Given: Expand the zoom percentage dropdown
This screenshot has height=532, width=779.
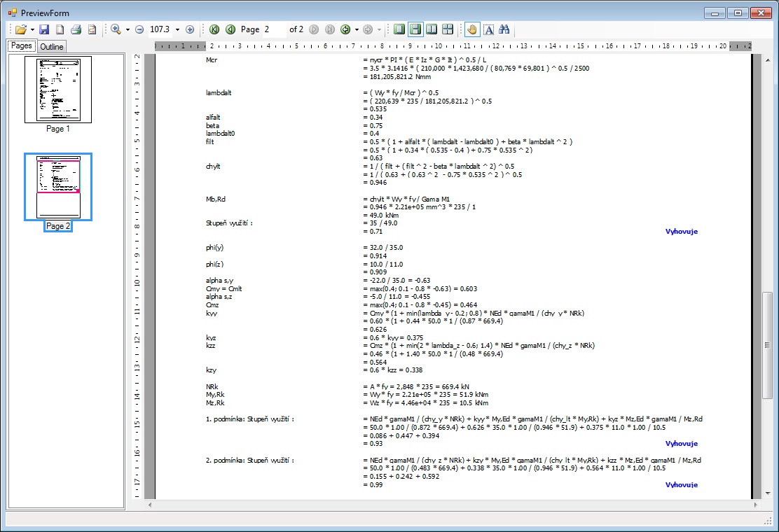Looking at the screenshot, I should pos(177,29).
